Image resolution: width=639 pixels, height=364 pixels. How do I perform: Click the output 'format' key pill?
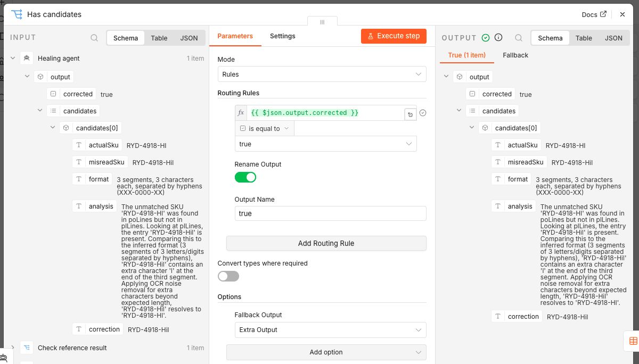coord(511,179)
